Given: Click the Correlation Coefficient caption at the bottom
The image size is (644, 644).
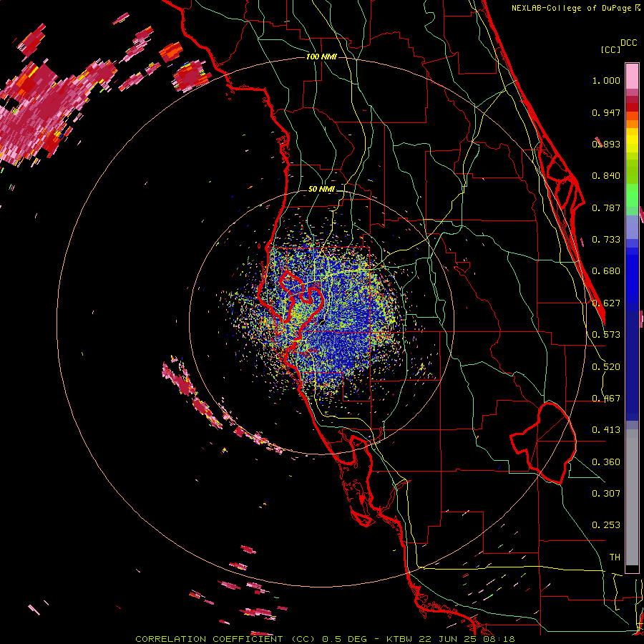Looking at the screenshot, I should (x=325, y=639).
